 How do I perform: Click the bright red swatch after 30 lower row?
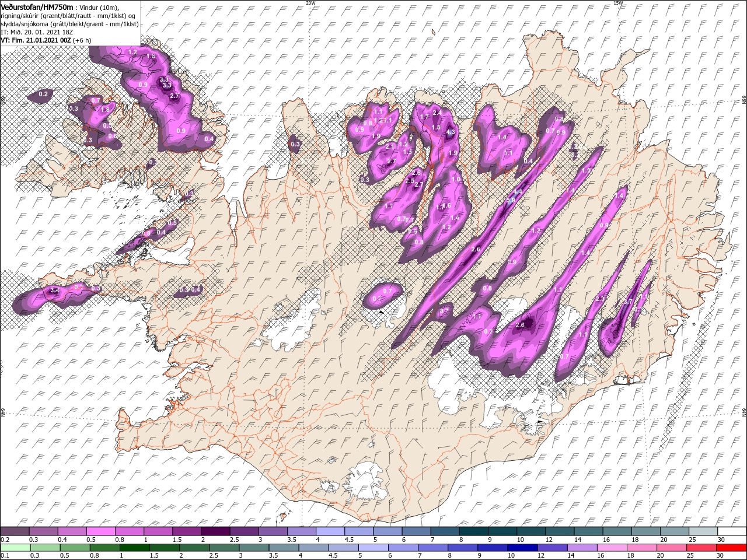pyautogui.click(x=732, y=547)
